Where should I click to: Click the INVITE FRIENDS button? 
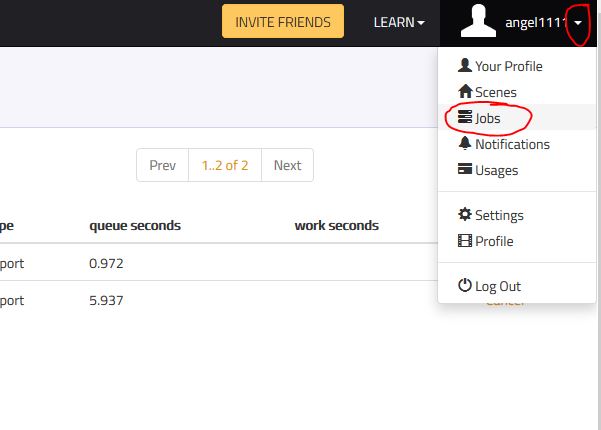[x=283, y=21]
